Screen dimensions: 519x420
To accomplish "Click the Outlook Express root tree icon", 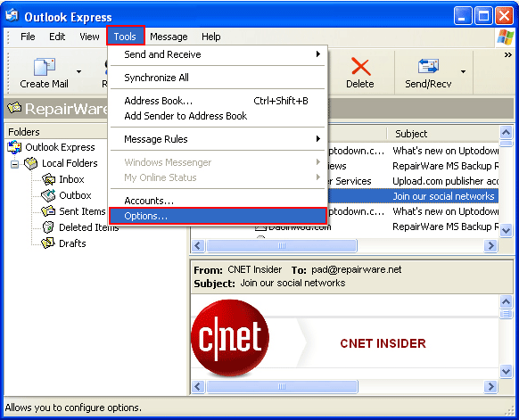I will pos(14,147).
